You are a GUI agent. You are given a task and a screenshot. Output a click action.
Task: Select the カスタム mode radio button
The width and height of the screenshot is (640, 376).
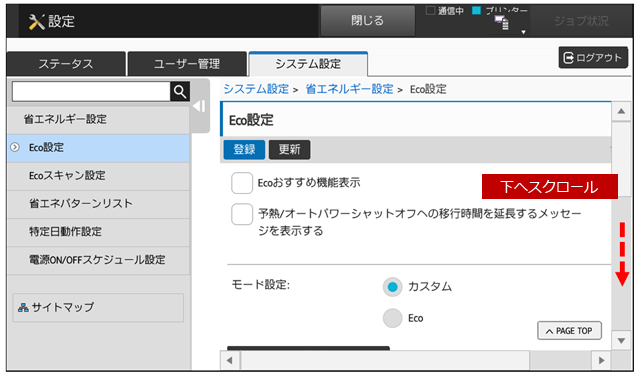393,287
